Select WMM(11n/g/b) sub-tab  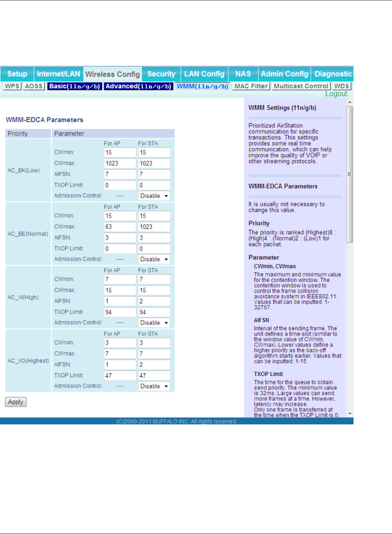[202, 86]
